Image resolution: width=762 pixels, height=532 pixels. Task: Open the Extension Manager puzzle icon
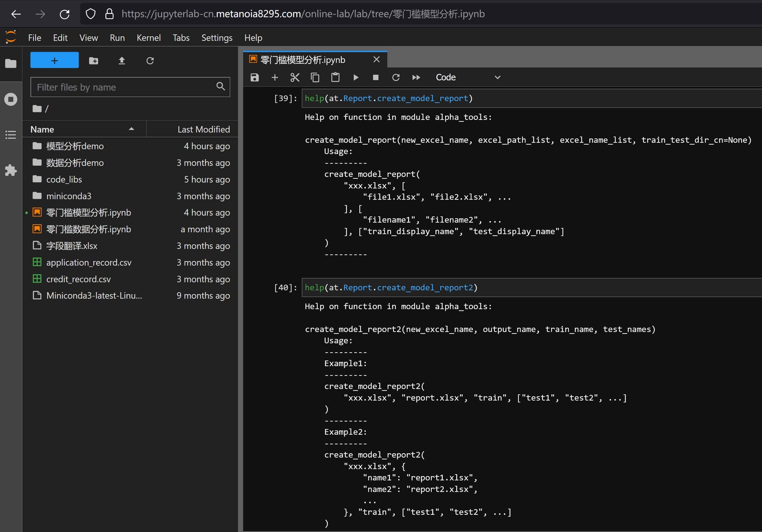10,170
